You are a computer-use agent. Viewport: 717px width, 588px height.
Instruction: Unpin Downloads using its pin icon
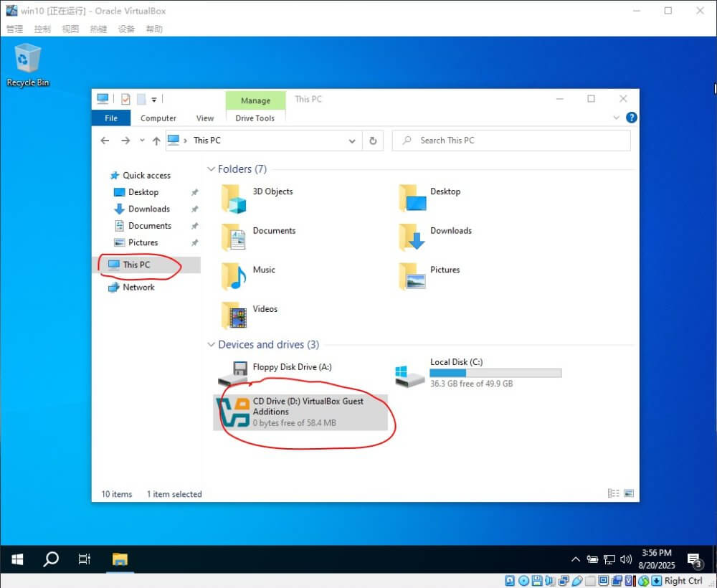coord(194,209)
